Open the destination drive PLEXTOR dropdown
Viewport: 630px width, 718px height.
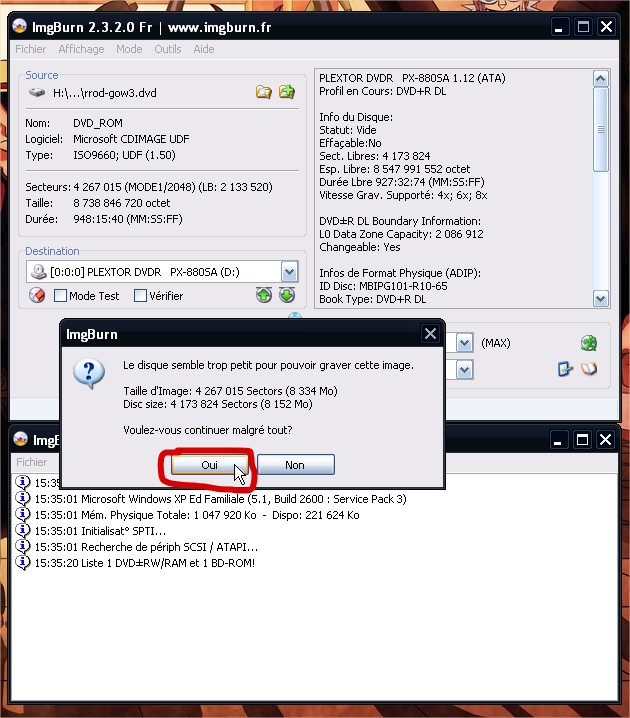coord(289,272)
